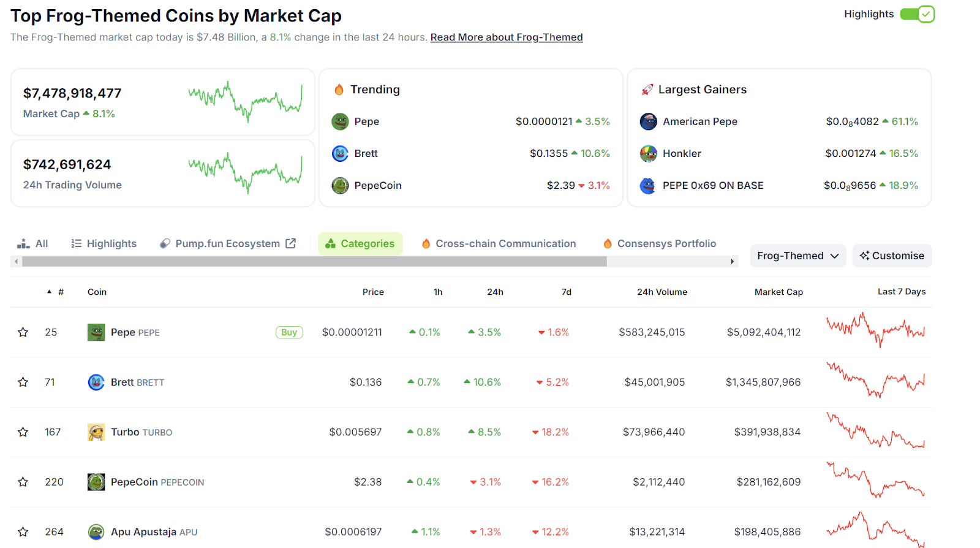The image size is (980, 548).
Task: Click Turbo's Last 7 Days chart
Action: [875, 430]
